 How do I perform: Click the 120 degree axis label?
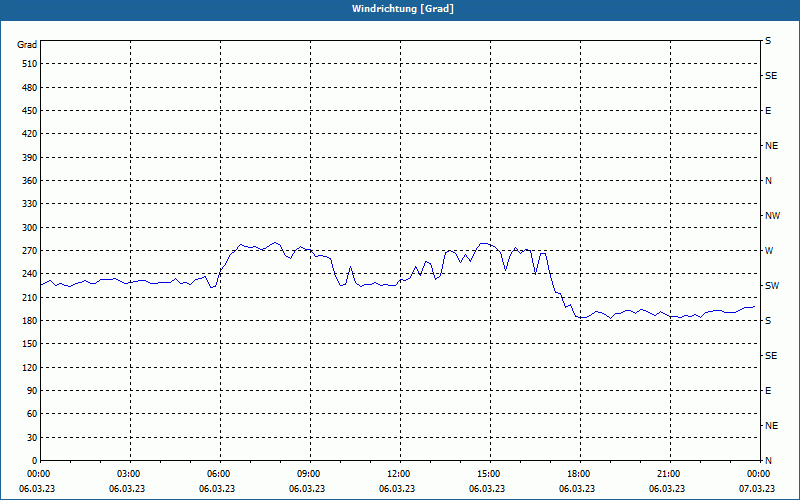29,367
